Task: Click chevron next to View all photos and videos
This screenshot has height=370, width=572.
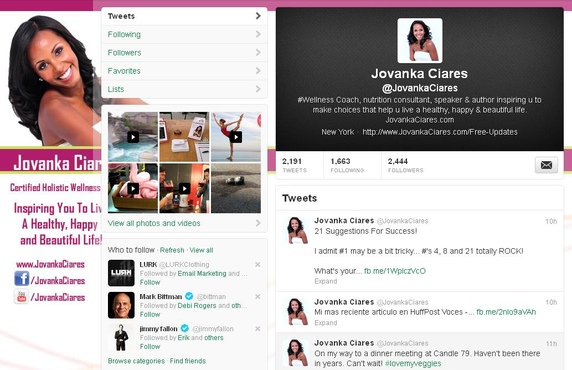Action: pyautogui.click(x=258, y=223)
